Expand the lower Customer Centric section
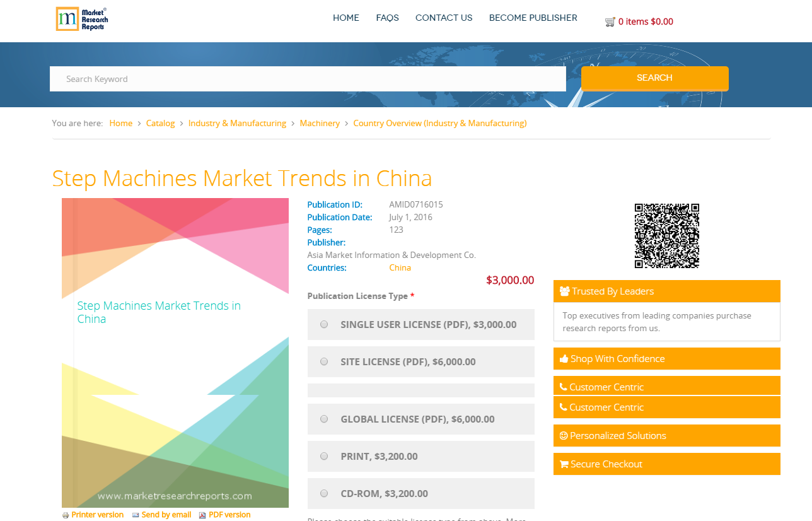812x521 pixels. (667, 407)
